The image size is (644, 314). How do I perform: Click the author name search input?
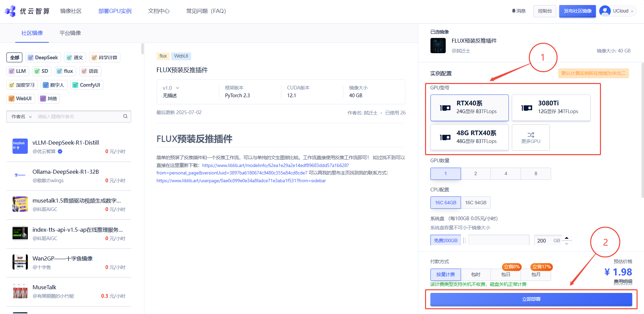[x=78, y=117]
